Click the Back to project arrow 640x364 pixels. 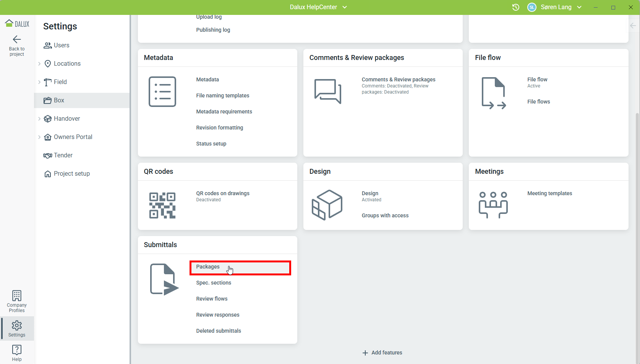17,40
